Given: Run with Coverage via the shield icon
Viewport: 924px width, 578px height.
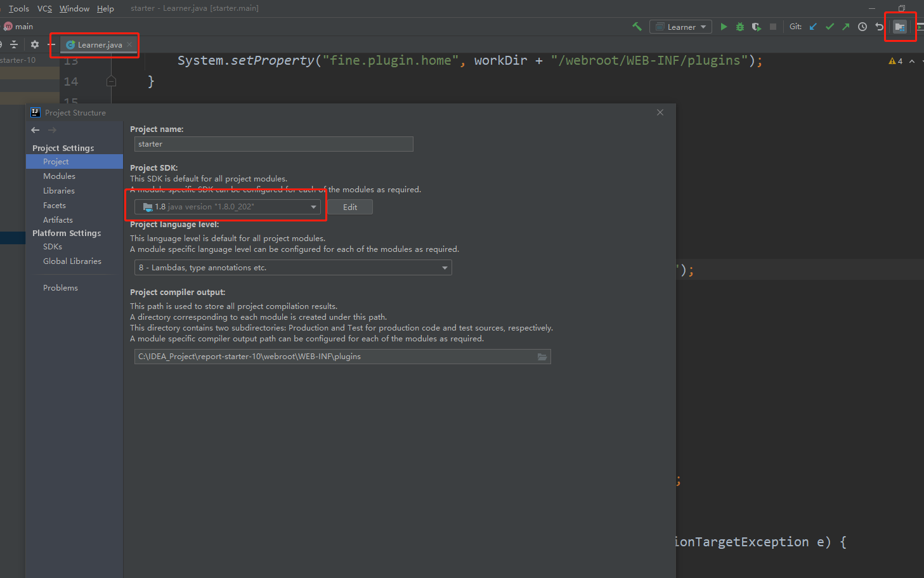Looking at the screenshot, I should pyautogui.click(x=756, y=27).
